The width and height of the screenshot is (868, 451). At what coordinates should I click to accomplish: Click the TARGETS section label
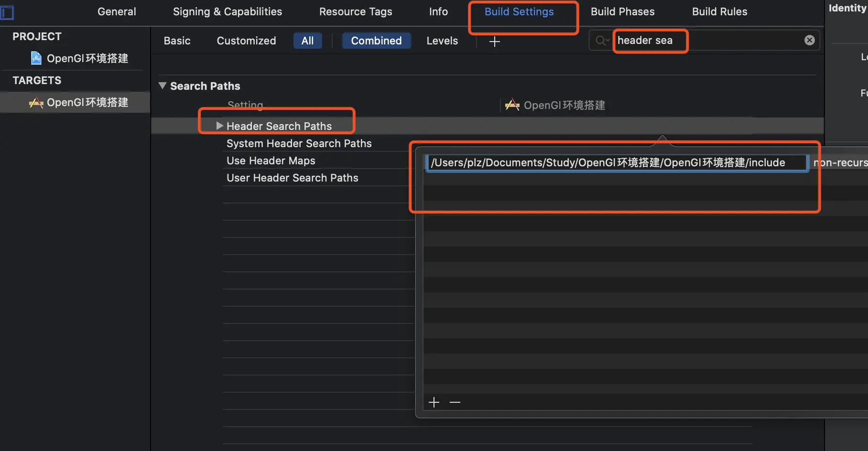(37, 80)
